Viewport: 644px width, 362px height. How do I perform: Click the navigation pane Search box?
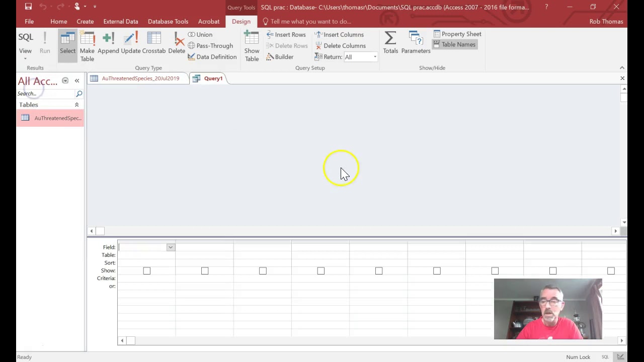[46, 94]
